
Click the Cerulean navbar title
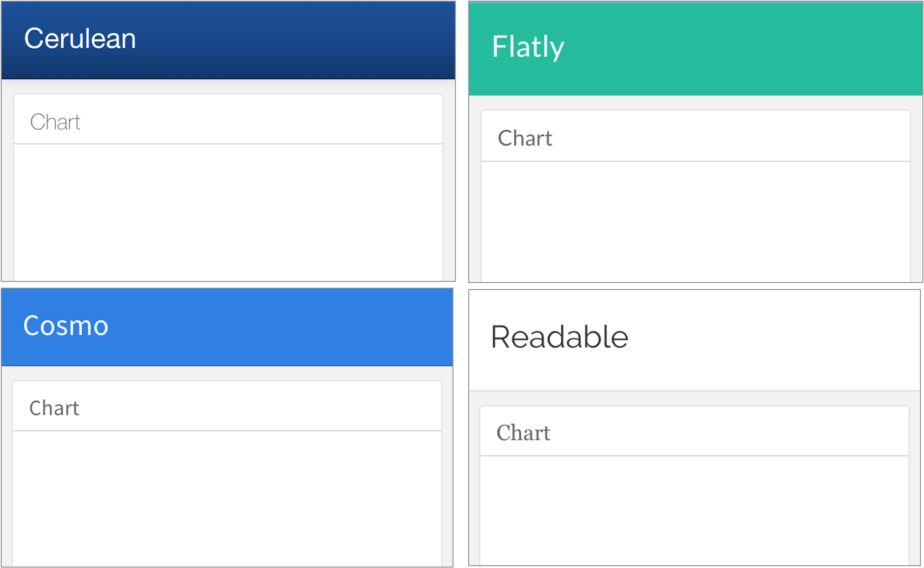point(80,39)
